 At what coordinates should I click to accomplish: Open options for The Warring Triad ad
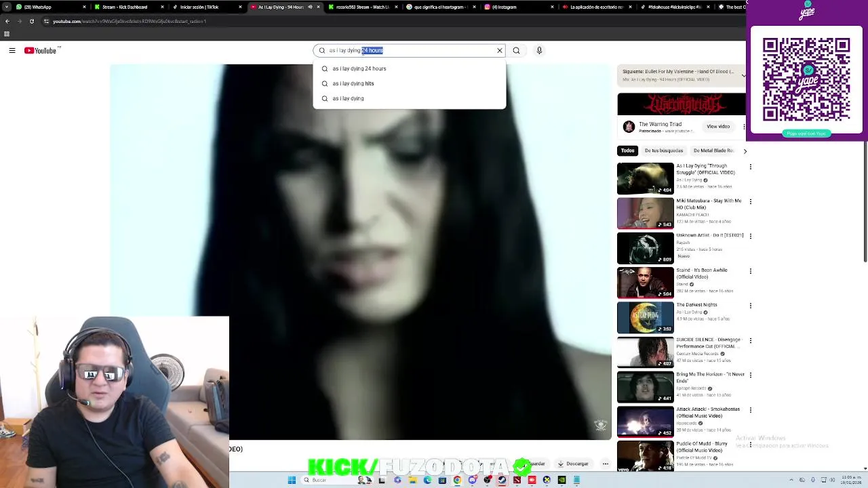pos(745,127)
